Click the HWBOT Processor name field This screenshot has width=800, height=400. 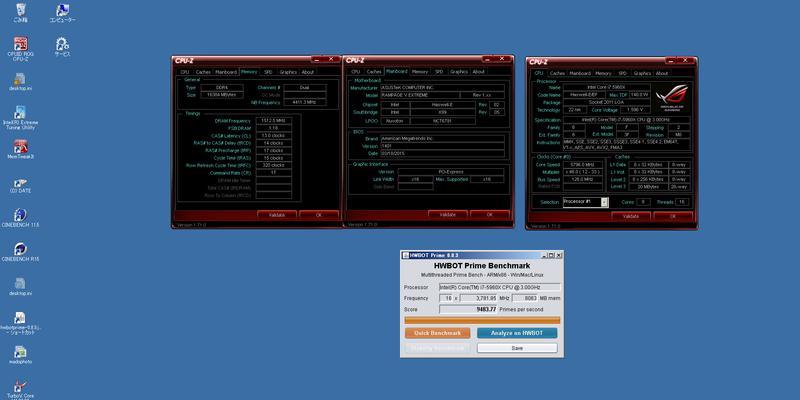500,287
